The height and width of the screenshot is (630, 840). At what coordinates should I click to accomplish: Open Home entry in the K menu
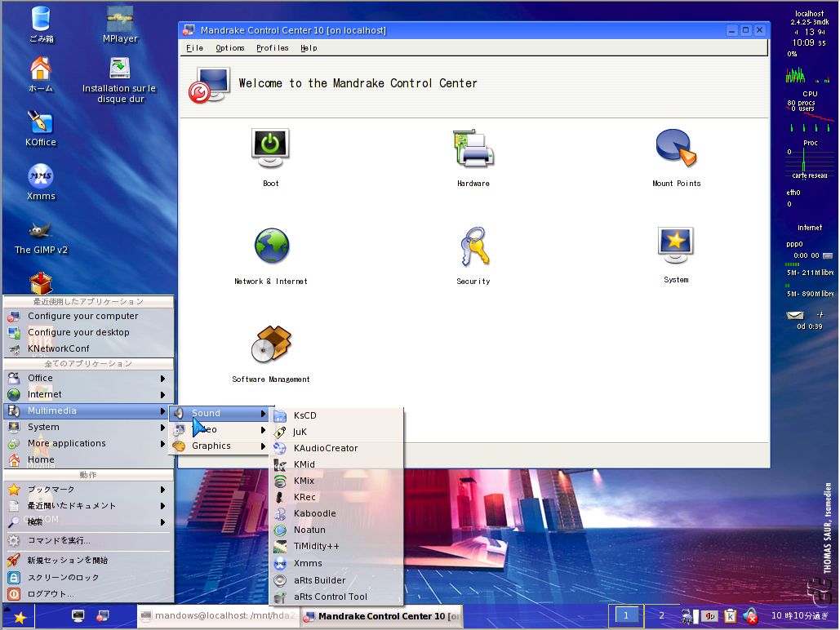coord(88,459)
